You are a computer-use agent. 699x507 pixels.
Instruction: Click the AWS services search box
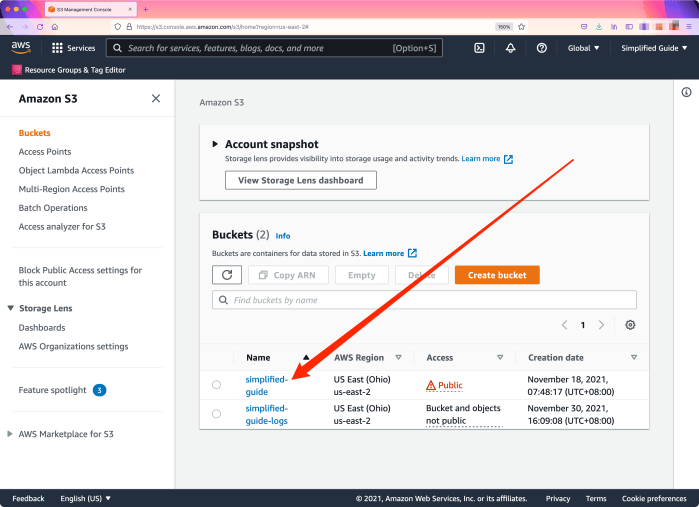(x=274, y=48)
